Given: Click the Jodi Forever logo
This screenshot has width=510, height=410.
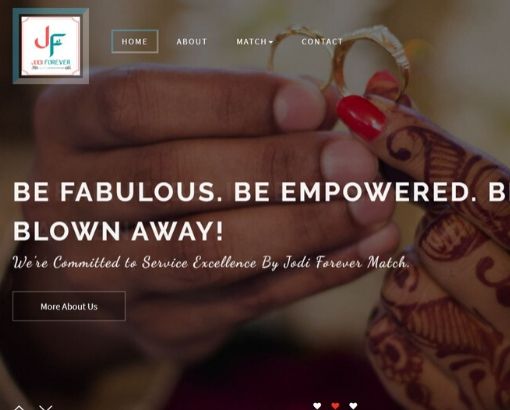Looking at the screenshot, I should (x=51, y=46).
